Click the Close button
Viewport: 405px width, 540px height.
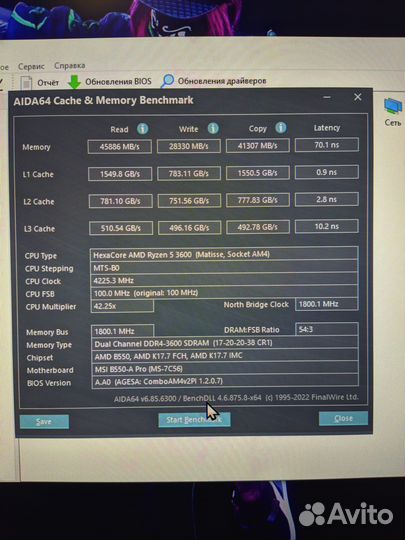pyautogui.click(x=343, y=418)
